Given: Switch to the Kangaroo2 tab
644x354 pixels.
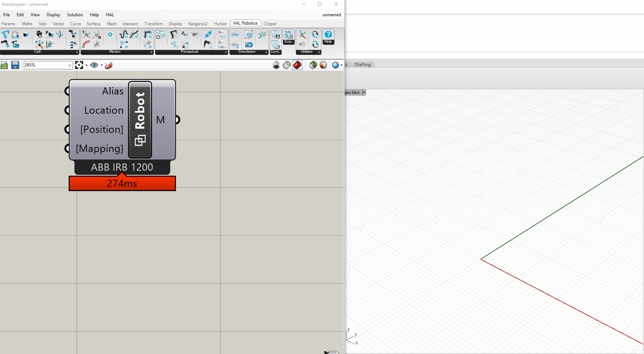Looking at the screenshot, I should (198, 24).
